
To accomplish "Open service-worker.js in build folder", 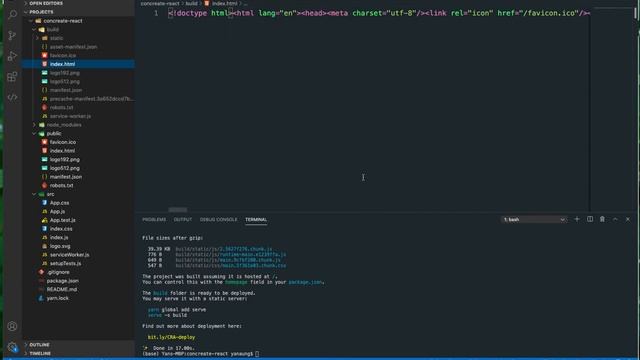I will 71,116.
